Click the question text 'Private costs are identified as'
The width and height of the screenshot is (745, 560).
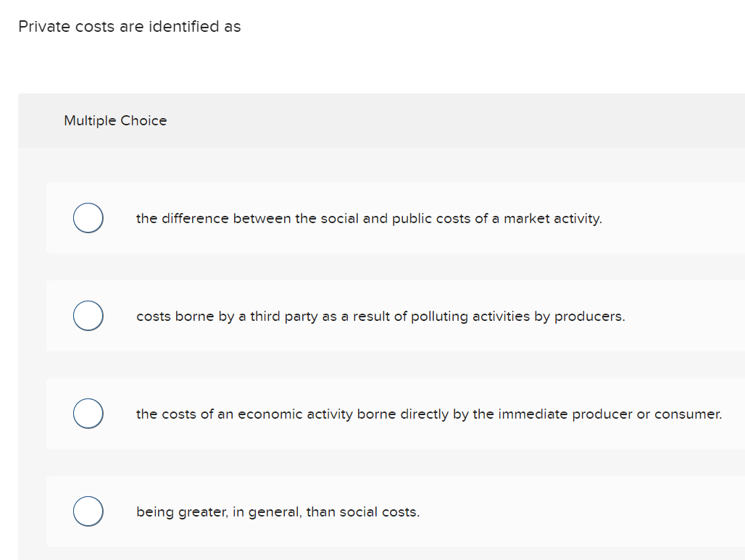[130, 26]
